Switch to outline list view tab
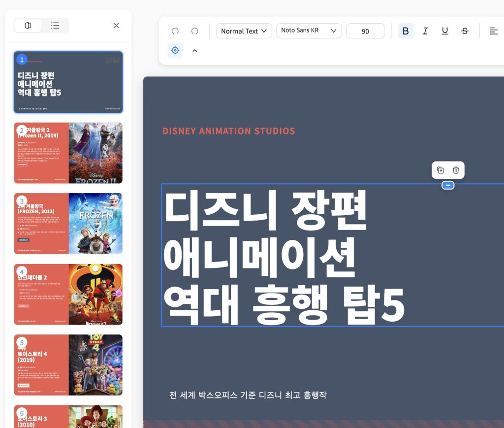The width and height of the screenshot is (504, 428). [x=55, y=26]
